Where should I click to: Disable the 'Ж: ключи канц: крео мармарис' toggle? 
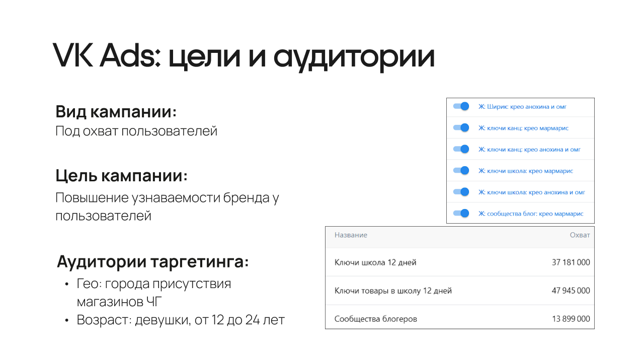click(461, 128)
